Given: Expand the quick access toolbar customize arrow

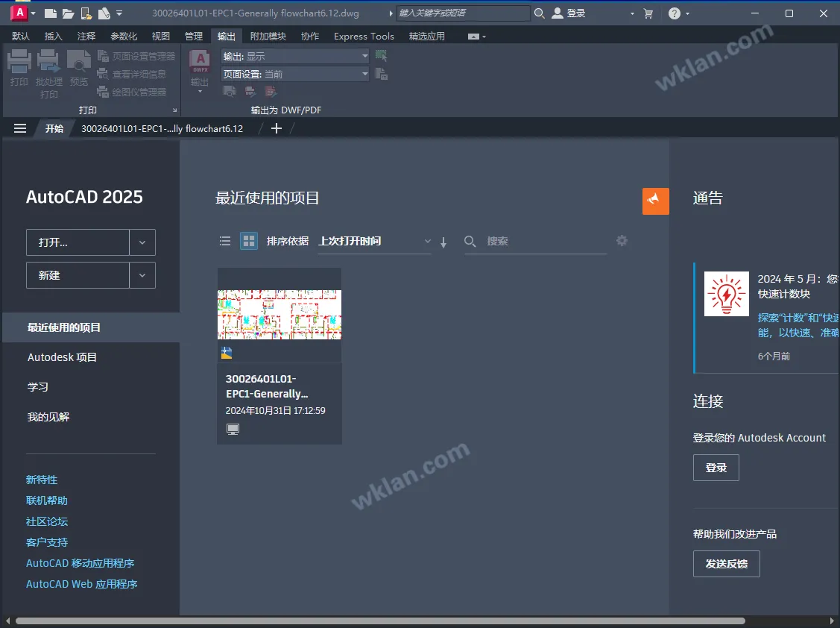Looking at the screenshot, I should tap(119, 13).
